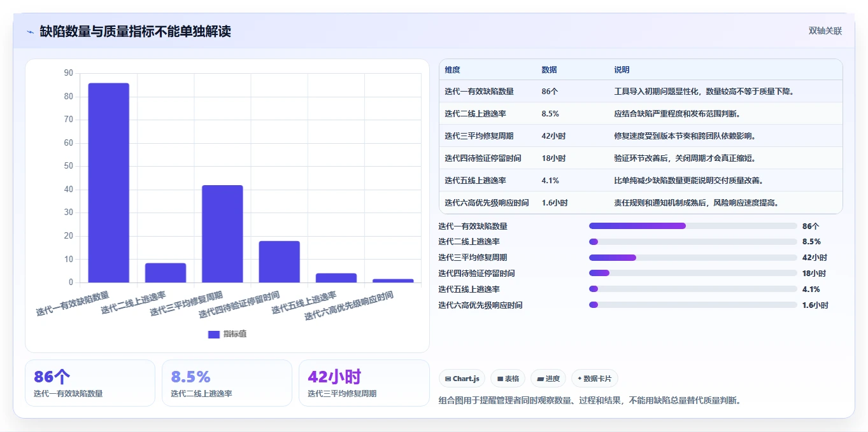
Task: Toggle the 指标值 legend color swatch
Action: pyautogui.click(x=214, y=334)
